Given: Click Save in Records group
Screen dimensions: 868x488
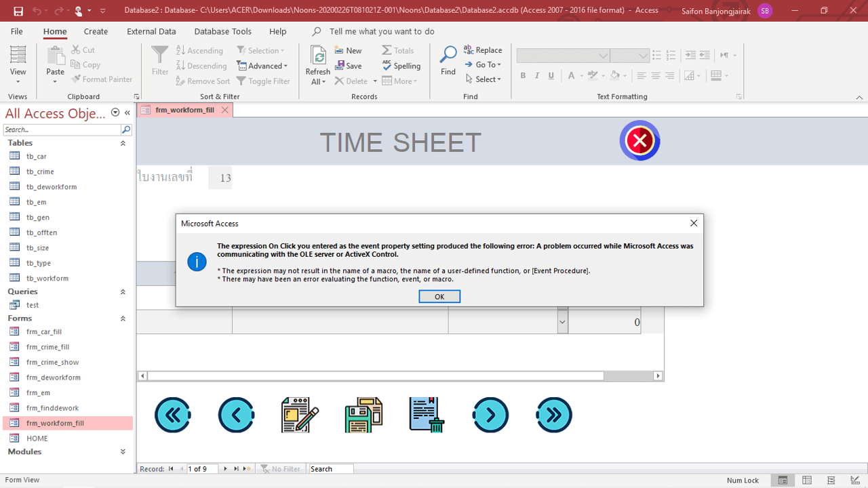Looking at the screenshot, I should [x=349, y=66].
